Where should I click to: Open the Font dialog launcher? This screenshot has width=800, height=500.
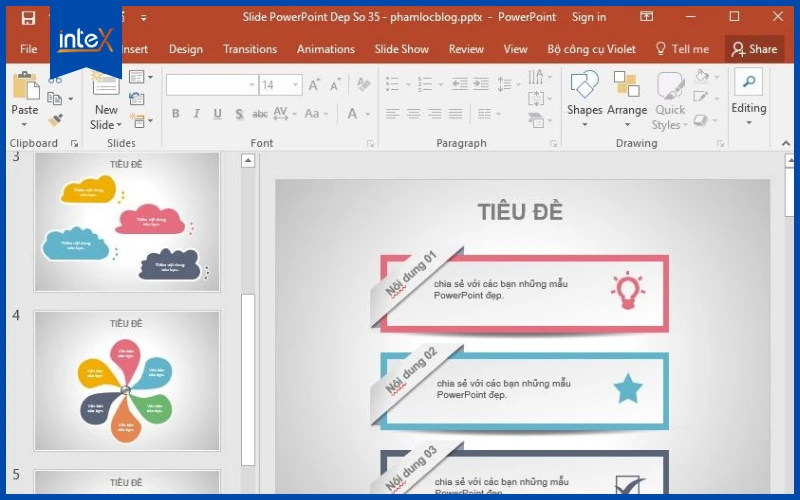click(x=370, y=144)
